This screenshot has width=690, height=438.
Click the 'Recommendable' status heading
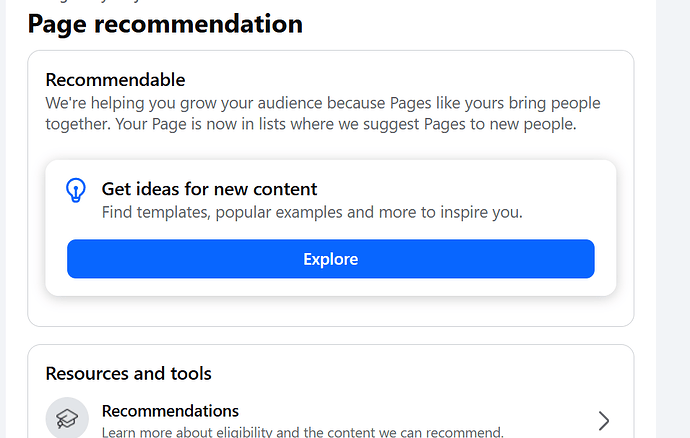[115, 80]
